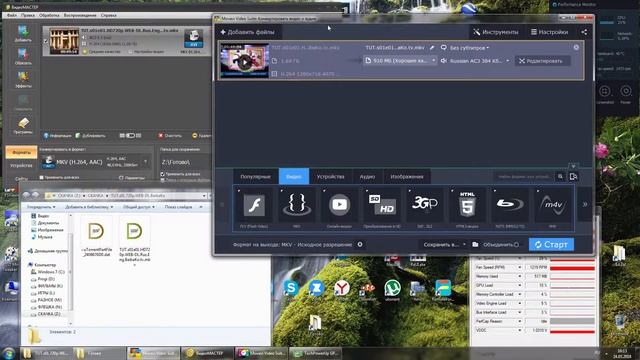640x360 pixels.
Task: Open the Файл menu in ВидеоМАСТЕР
Action: [x=12, y=15]
